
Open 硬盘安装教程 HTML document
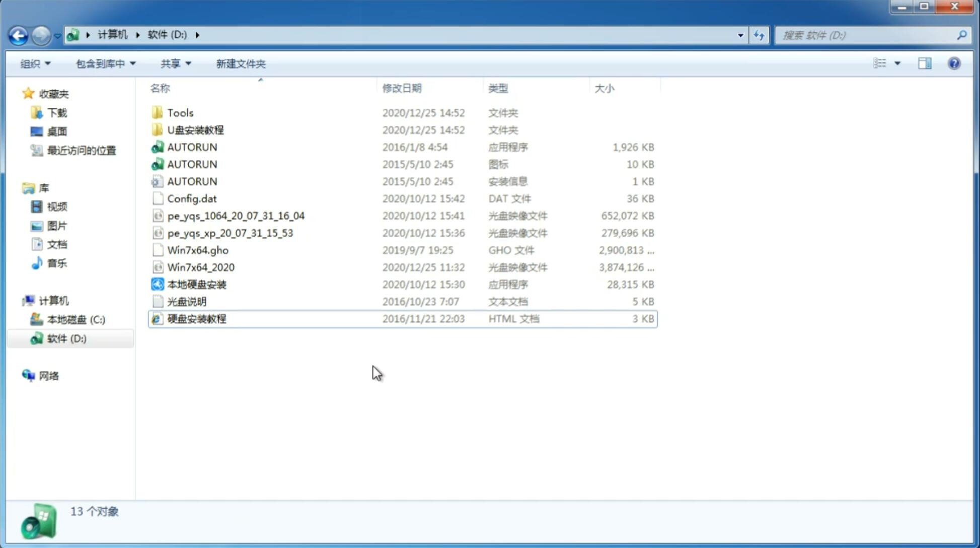click(196, 318)
